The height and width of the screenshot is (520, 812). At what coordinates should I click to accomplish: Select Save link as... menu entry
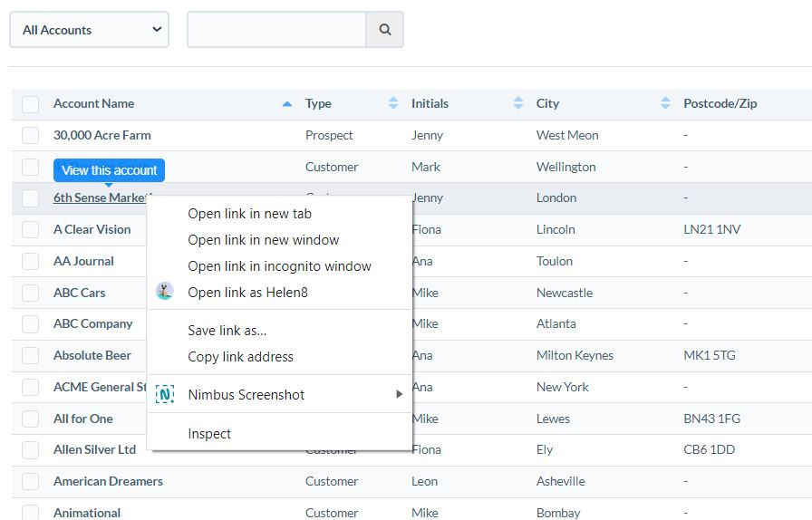[x=280, y=331]
